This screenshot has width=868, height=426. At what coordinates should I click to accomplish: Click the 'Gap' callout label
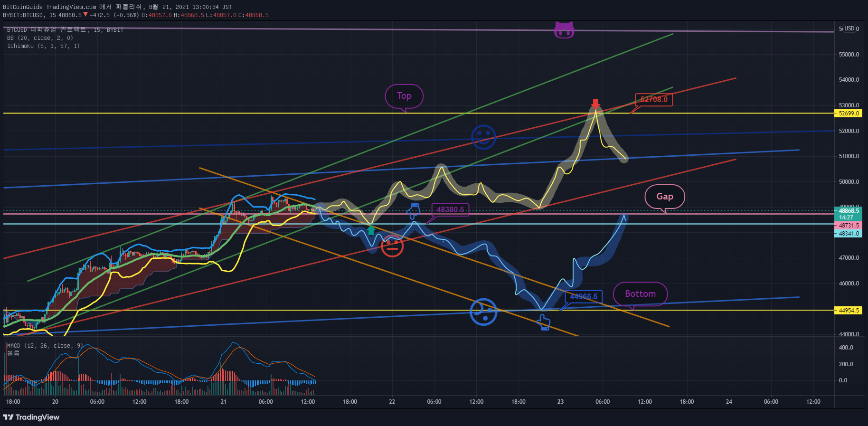665,197
